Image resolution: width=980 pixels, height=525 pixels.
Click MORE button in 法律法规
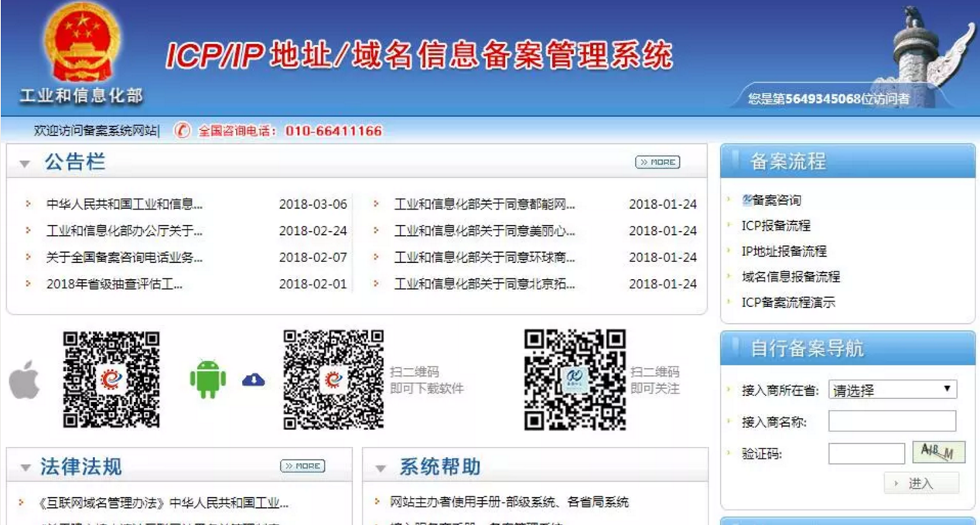pos(302,466)
